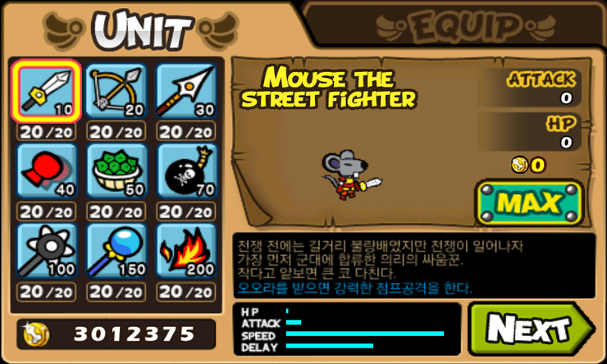
Task: Select the bow and arrow unit icon
Action: tap(116, 91)
